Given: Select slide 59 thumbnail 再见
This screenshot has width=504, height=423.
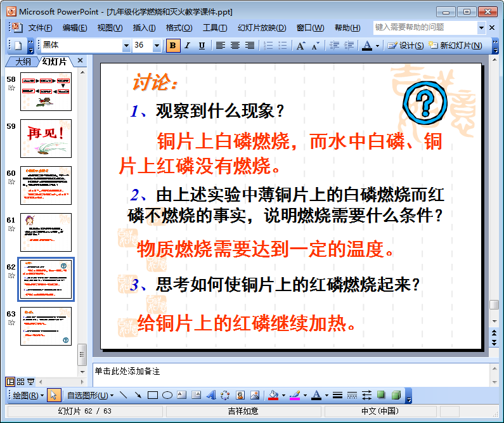Looking at the screenshot, I should 46,138.
